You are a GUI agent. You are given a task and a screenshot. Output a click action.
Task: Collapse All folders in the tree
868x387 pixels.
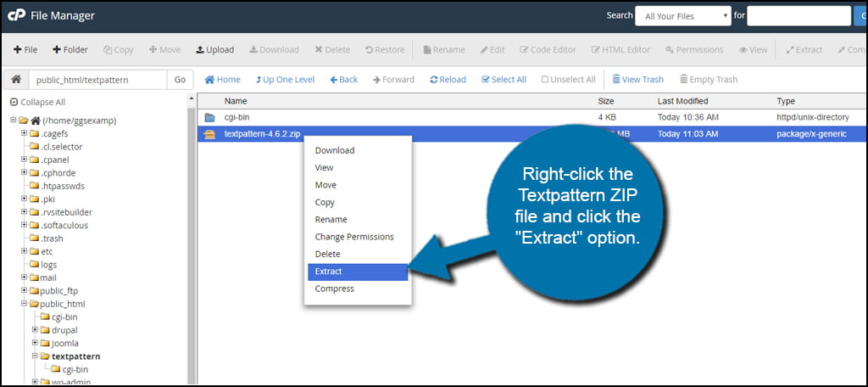point(37,102)
